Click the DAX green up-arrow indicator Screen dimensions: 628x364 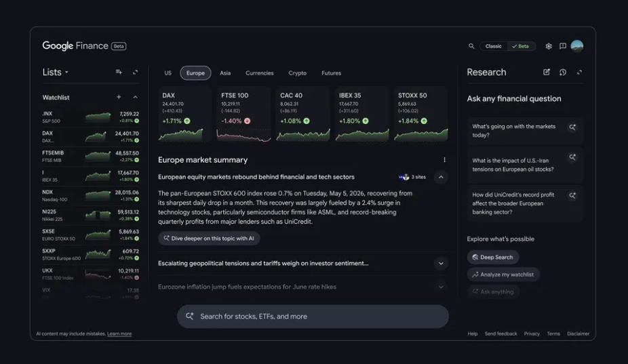pyautogui.click(x=187, y=121)
